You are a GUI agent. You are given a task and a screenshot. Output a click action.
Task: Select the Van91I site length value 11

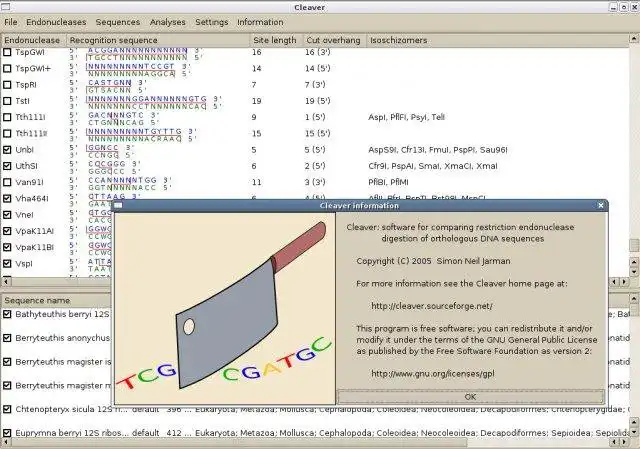[x=256, y=182]
